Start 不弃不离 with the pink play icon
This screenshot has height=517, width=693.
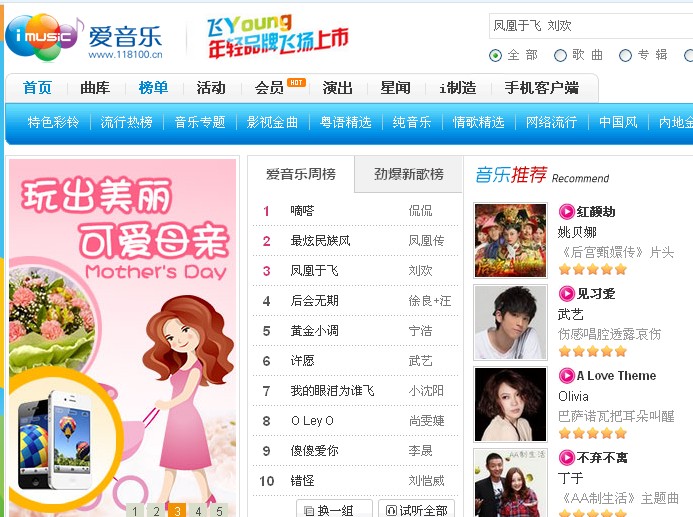pos(567,457)
